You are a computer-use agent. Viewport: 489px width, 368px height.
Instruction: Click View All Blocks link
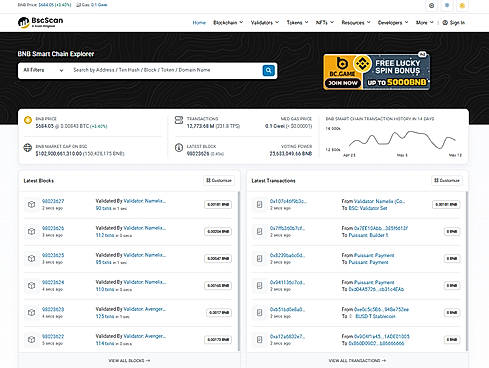129,361
